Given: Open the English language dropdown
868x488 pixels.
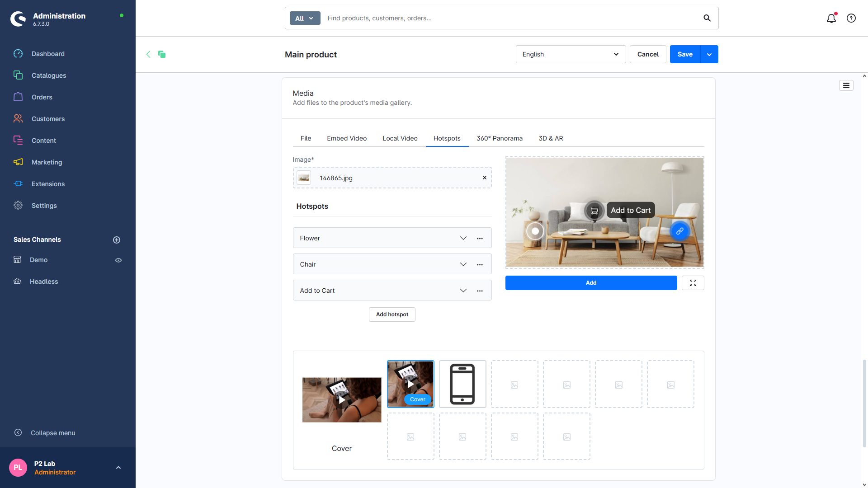Looking at the screenshot, I should tap(571, 54).
